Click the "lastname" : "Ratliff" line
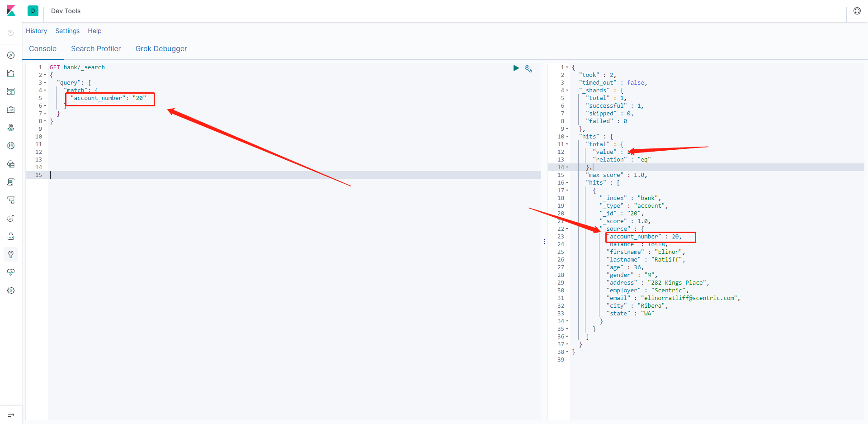The image size is (868, 424). (646, 260)
